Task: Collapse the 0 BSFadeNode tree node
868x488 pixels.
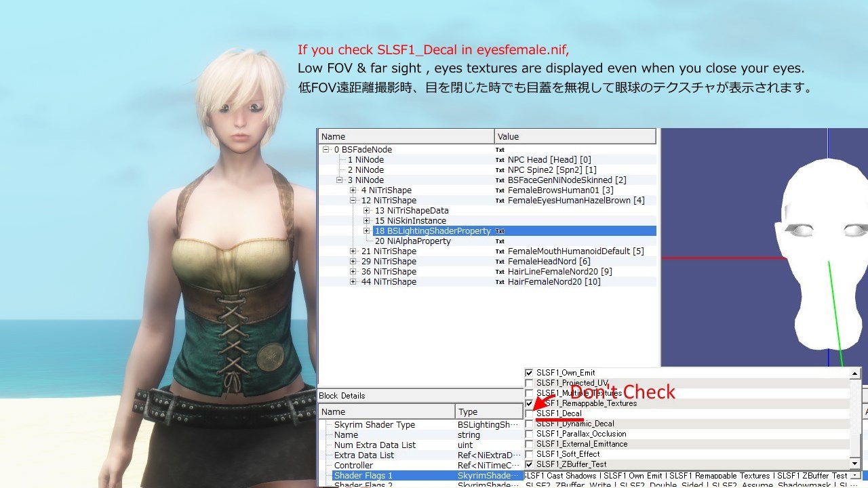Action: pos(326,150)
